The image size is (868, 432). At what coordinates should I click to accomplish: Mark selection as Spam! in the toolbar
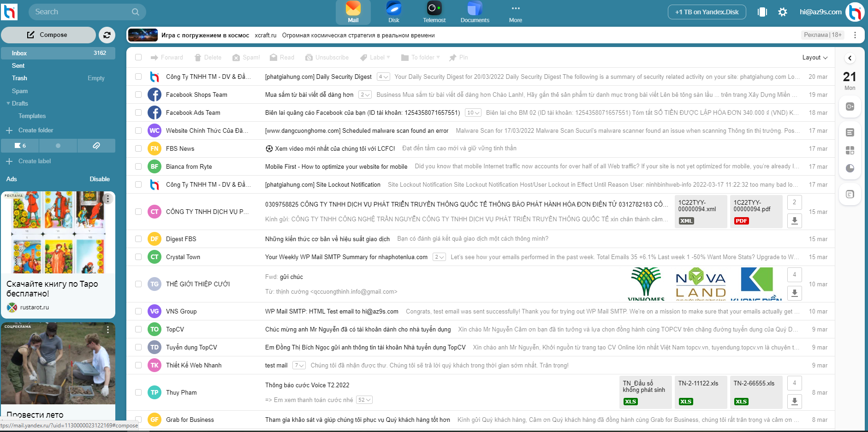[246, 57]
